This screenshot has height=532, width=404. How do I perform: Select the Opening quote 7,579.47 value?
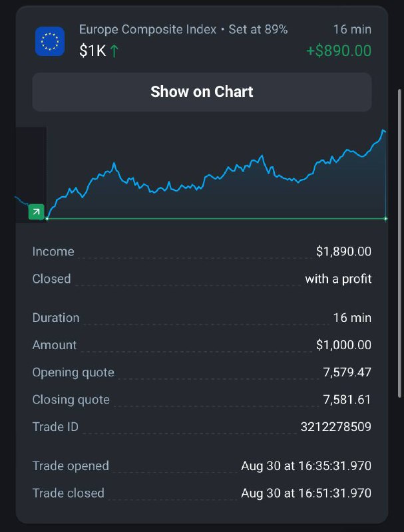click(347, 372)
